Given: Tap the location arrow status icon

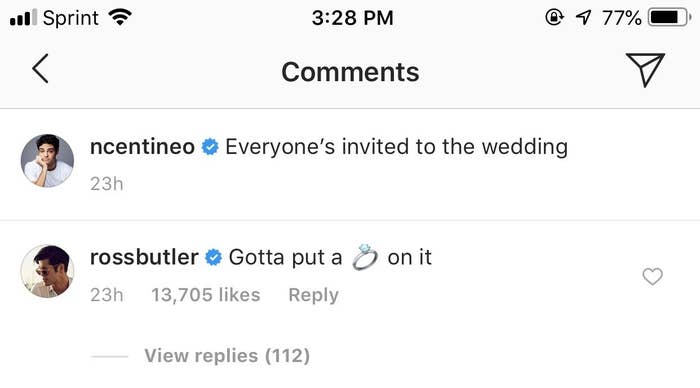Looking at the screenshot, I should pos(583,18).
